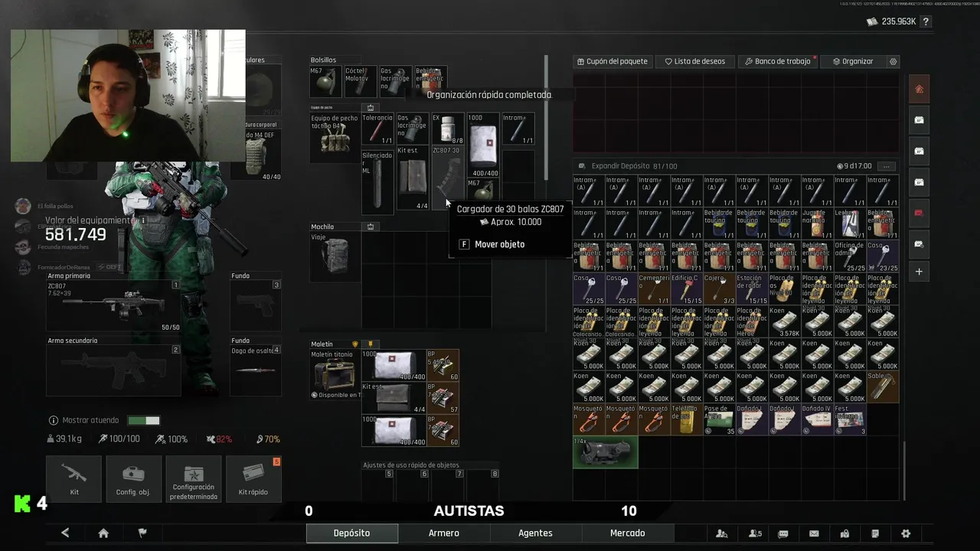Open the map marker icon

click(x=844, y=533)
